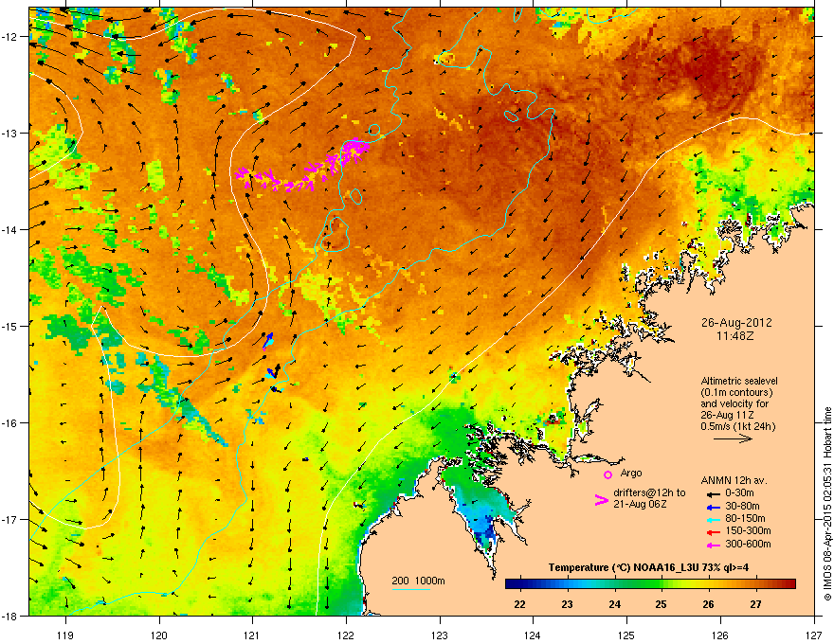Screen dimensions: 834x644
Task: Click '200 1000m' bathymetry label
Action: click(418, 581)
